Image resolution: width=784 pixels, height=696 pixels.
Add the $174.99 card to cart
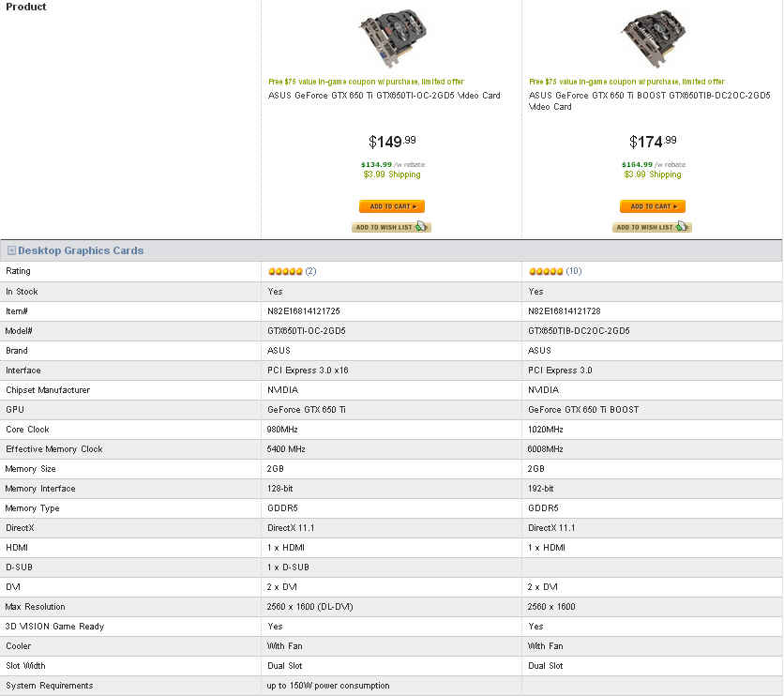[652, 206]
